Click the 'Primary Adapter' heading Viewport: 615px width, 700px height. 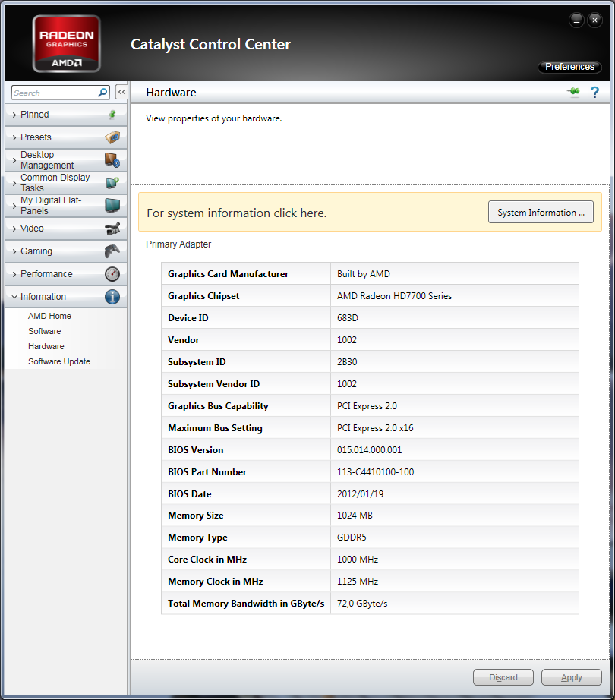[x=178, y=244]
